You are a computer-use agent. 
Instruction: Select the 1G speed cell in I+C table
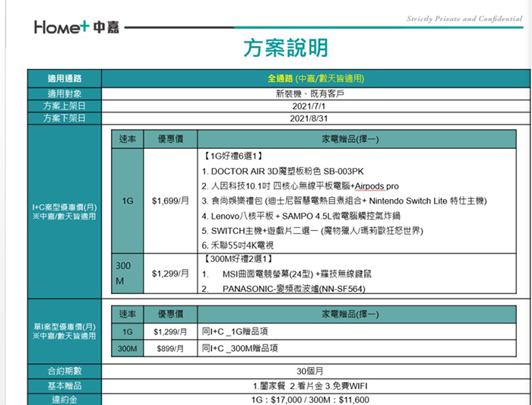click(128, 201)
